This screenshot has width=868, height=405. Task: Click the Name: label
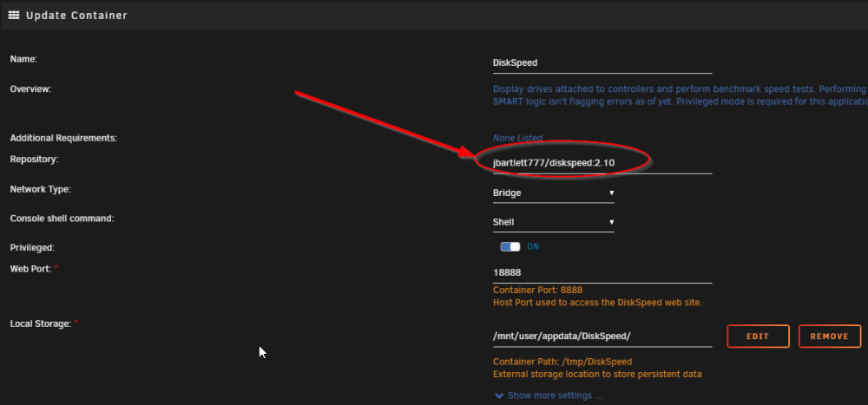coord(23,59)
